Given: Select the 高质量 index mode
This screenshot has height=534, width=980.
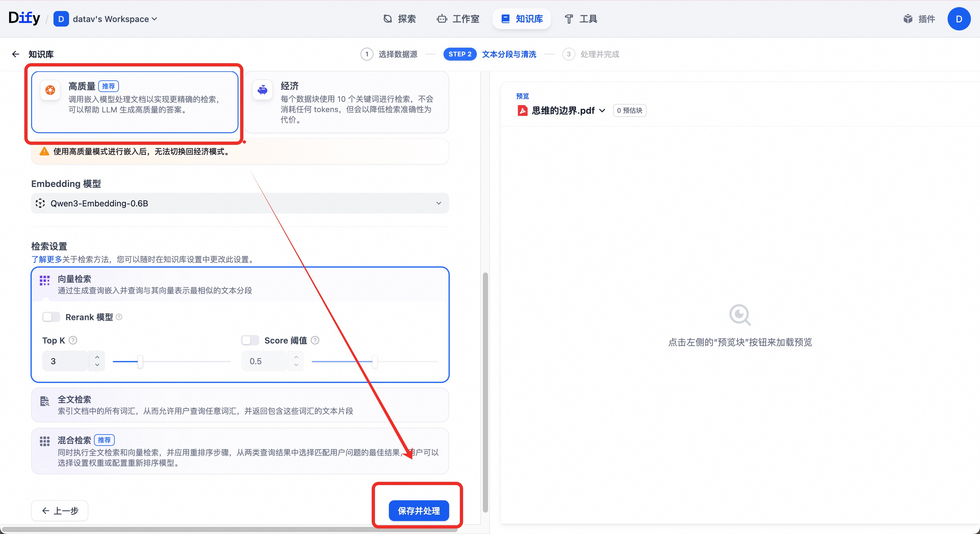Looking at the screenshot, I should click(135, 102).
